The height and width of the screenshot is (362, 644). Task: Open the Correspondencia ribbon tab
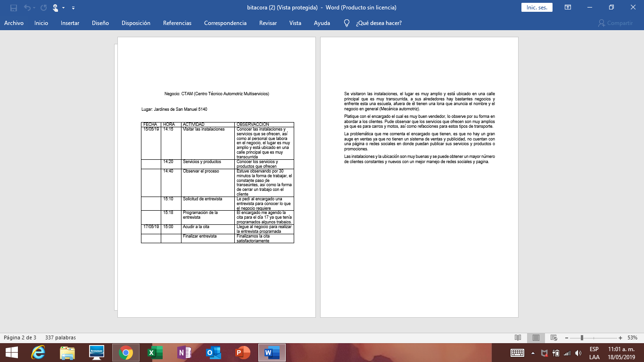pos(225,23)
